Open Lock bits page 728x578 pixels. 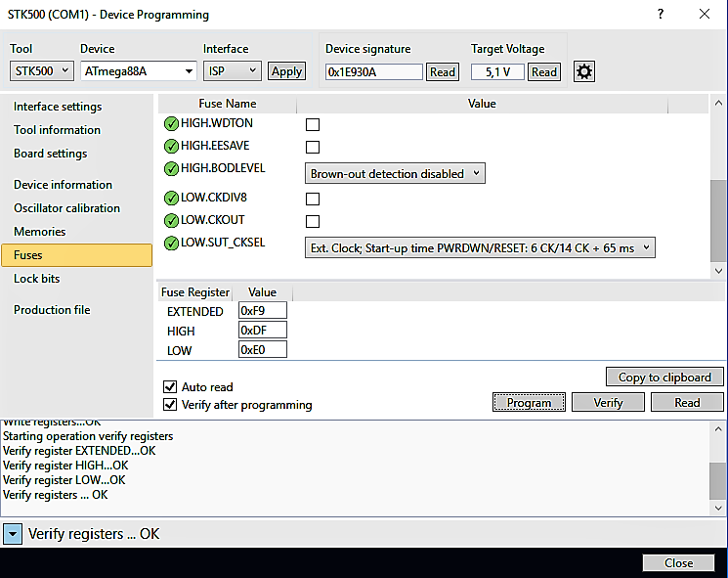[x=37, y=279]
